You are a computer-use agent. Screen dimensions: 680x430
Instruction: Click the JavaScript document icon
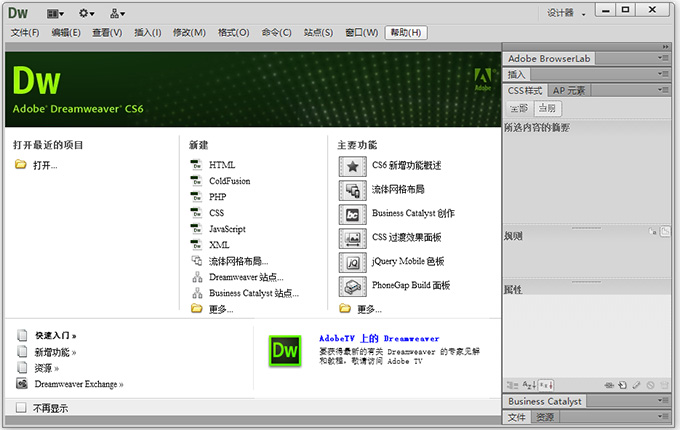point(196,229)
